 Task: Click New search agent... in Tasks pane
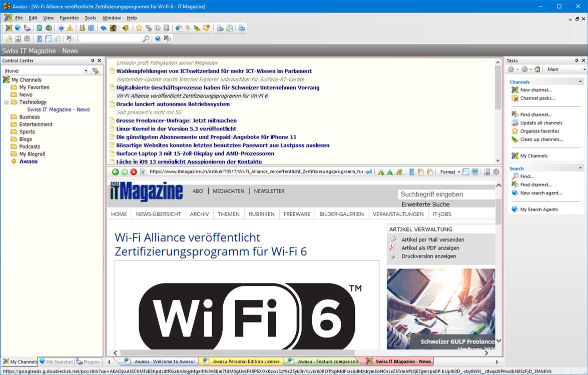coord(541,193)
